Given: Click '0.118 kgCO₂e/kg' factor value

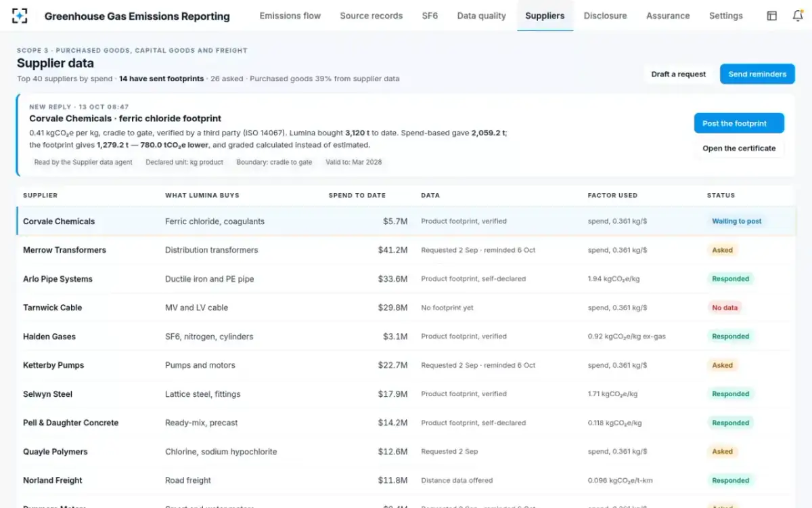Looking at the screenshot, I should (614, 423).
